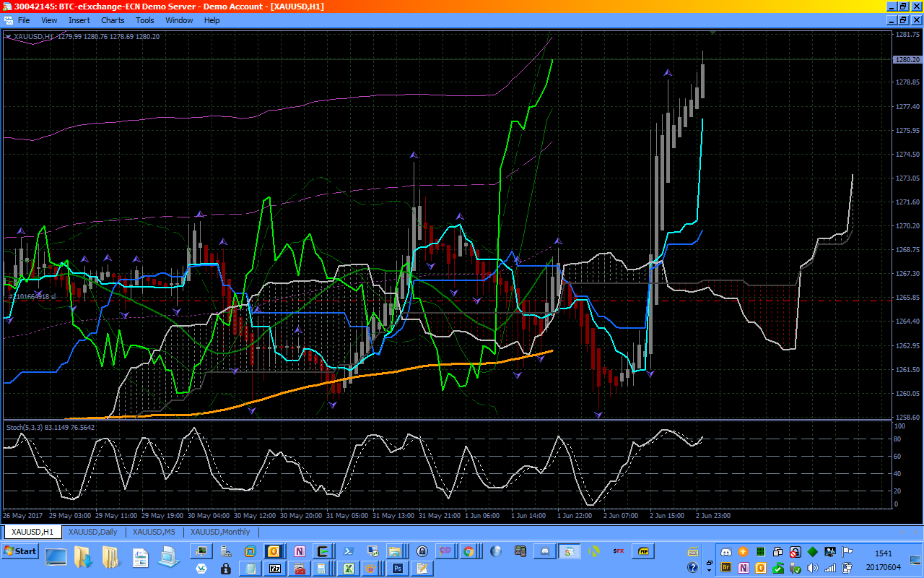Expand the one-click trading arrow beside XAUUSD,H1
The height and width of the screenshot is (578, 924).
[x=8, y=36]
